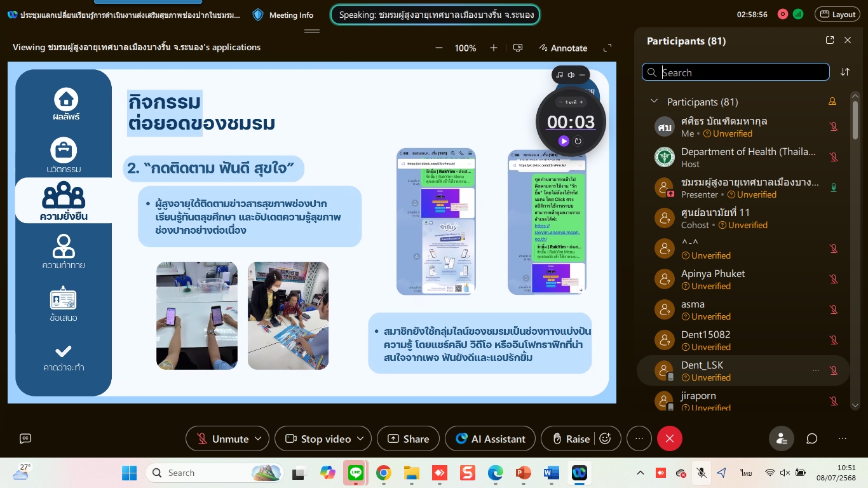Sort the participants list
This screenshot has height=488, width=868.
click(844, 72)
